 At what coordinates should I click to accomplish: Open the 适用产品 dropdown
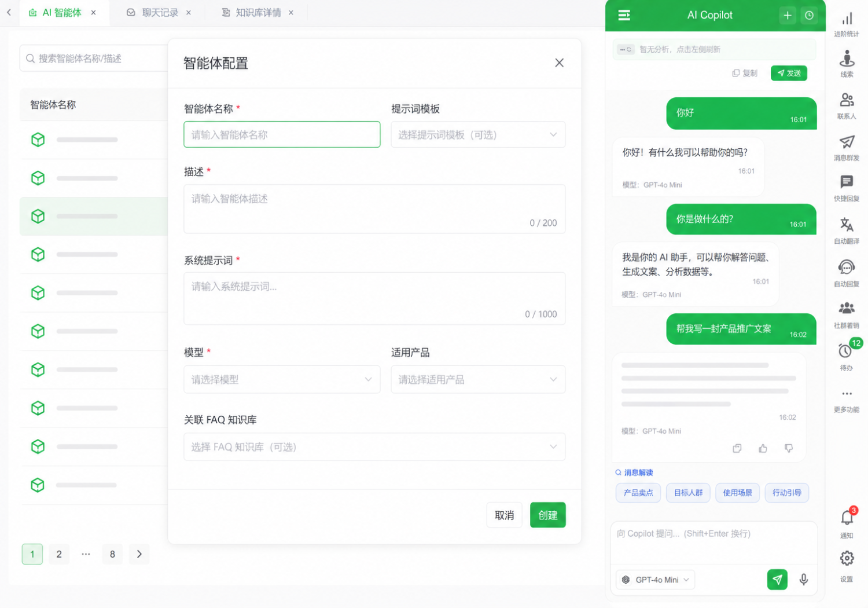[x=478, y=379]
